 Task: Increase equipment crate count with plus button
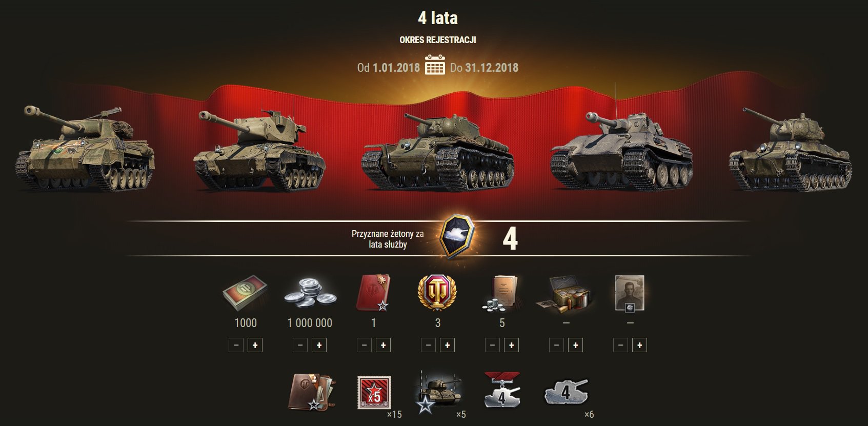575,346
